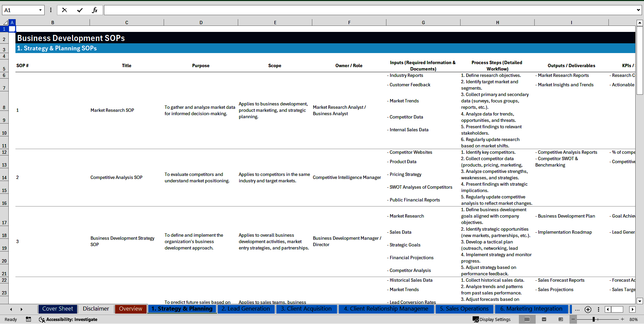Open Display Settings in status bar
Screen dimensions: 644x324
click(x=492, y=319)
